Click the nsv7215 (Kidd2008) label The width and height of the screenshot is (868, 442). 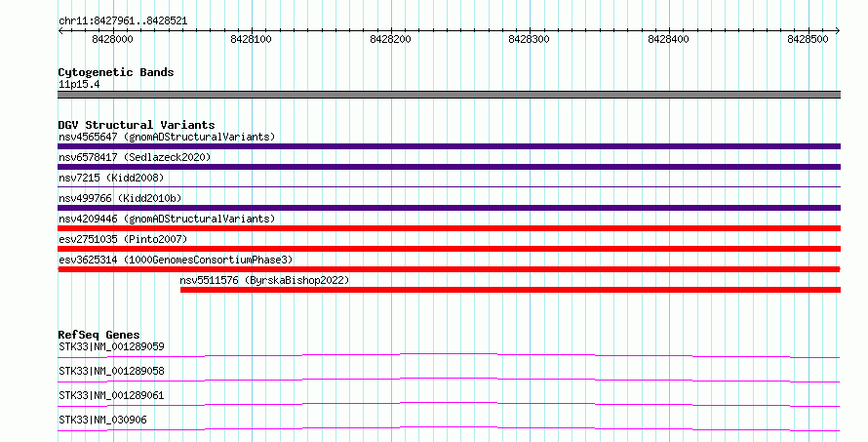click(x=111, y=178)
